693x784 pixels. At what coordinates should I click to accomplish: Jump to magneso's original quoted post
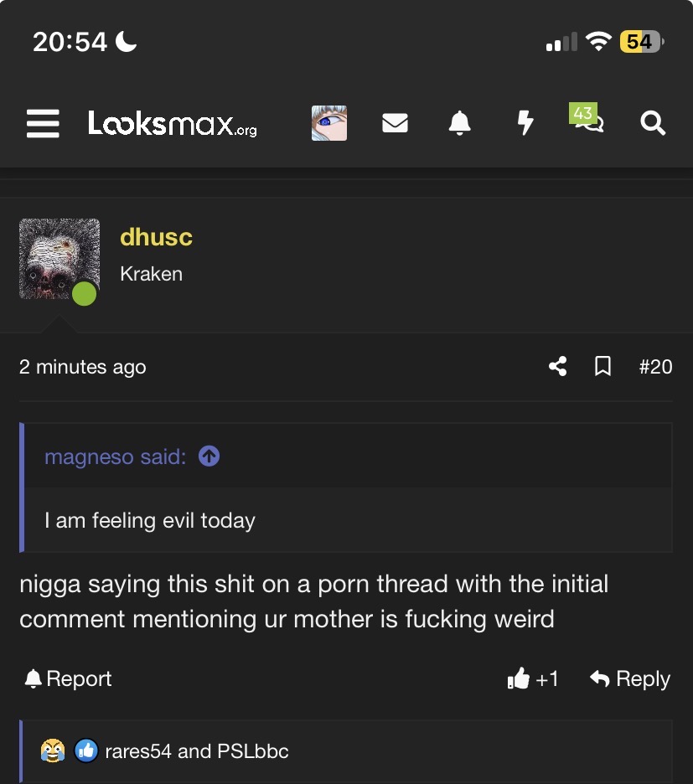(x=209, y=456)
